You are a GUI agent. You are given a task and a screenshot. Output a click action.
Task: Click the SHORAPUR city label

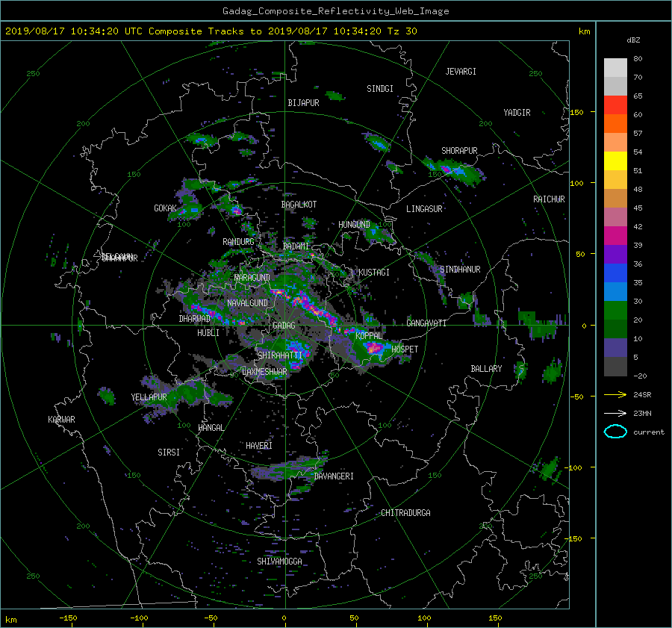[459, 150]
